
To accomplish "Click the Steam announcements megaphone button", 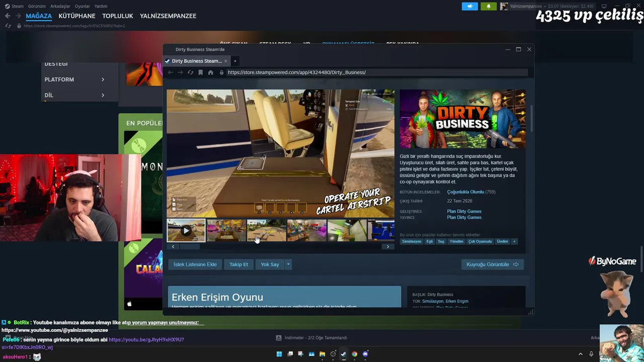I will click(x=470, y=6).
